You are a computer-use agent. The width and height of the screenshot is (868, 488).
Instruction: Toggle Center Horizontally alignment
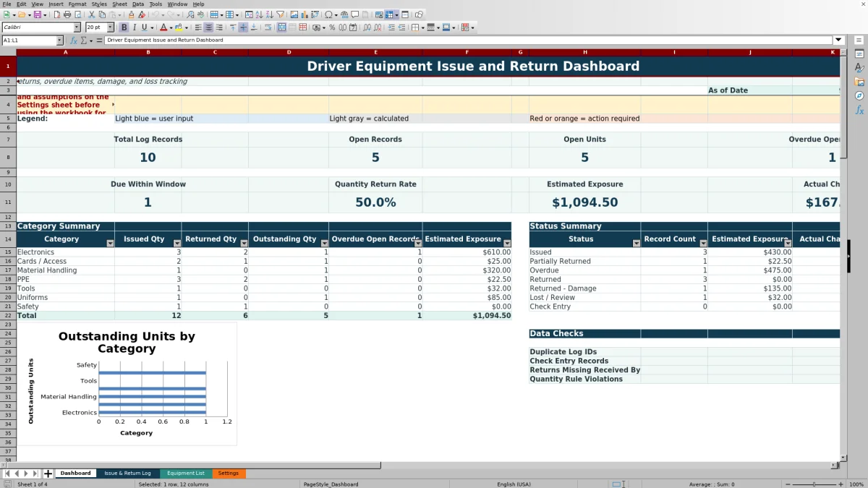tap(208, 27)
